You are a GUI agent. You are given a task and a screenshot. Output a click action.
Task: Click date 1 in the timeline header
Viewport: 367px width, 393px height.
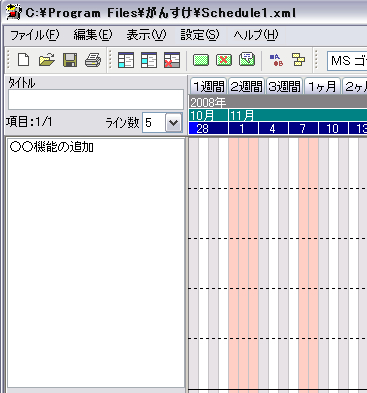pyautogui.click(x=243, y=128)
